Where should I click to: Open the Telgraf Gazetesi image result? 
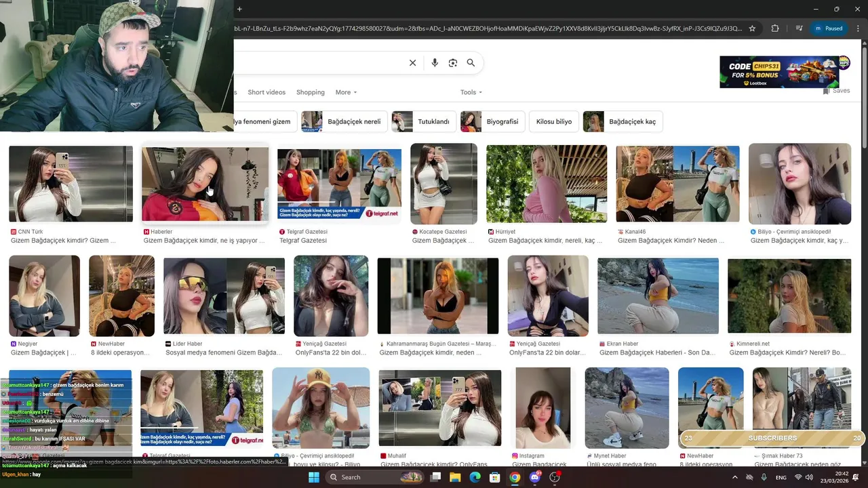[x=339, y=184]
